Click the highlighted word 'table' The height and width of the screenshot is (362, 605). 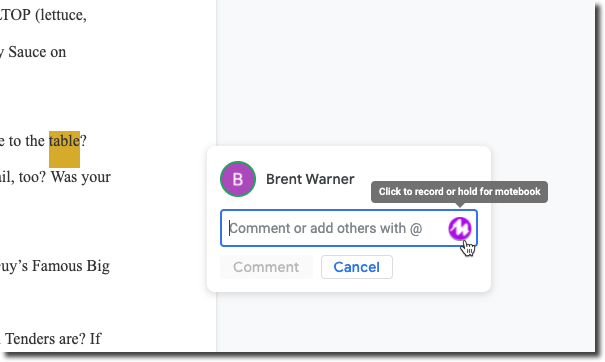(x=64, y=141)
